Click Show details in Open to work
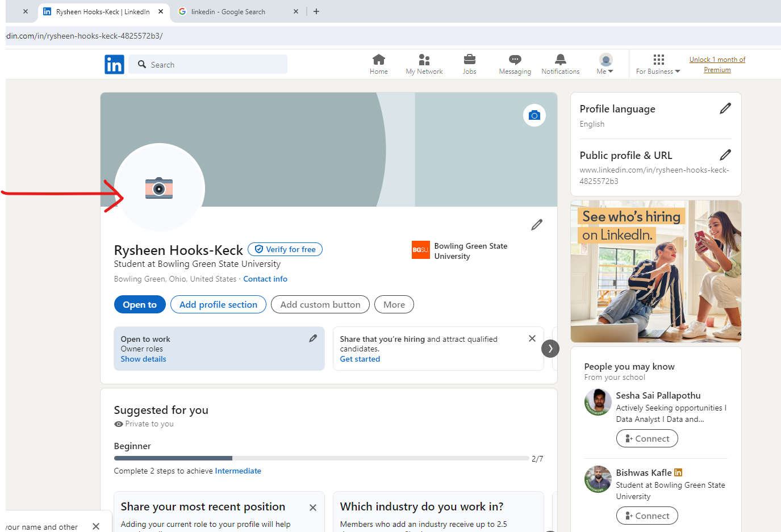Viewport: 781px width, 532px height. click(143, 359)
